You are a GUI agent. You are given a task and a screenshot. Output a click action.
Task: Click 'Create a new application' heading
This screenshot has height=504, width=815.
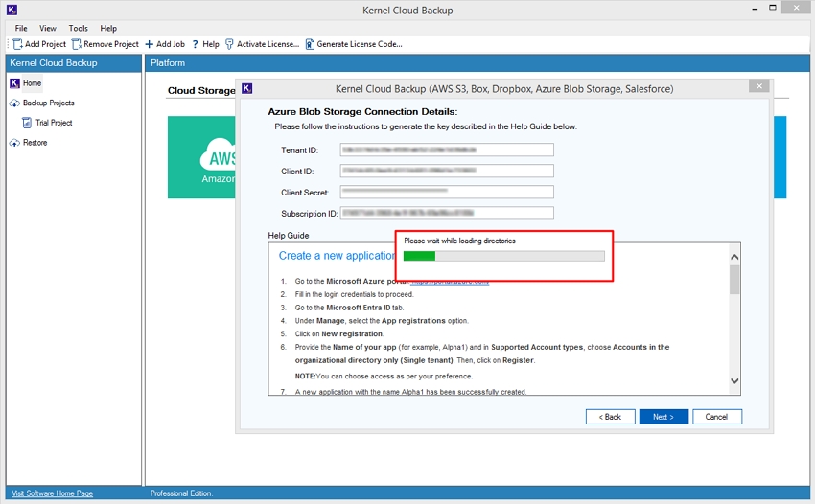[337, 256]
